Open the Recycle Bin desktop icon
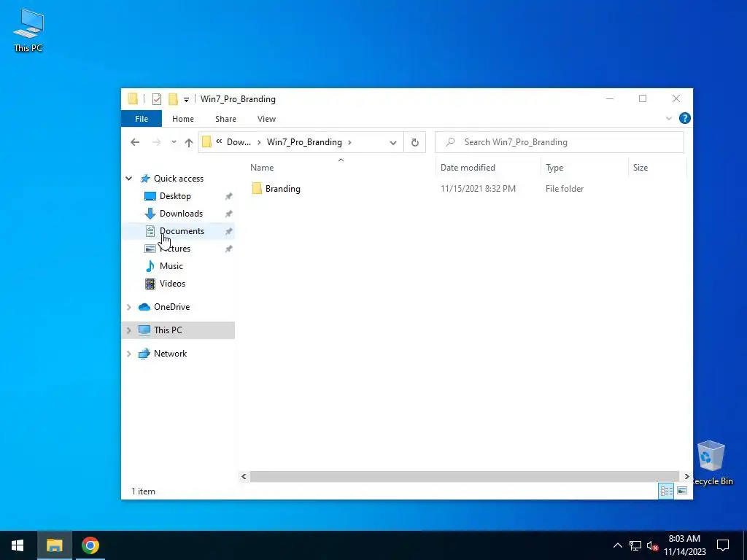 tap(711, 463)
